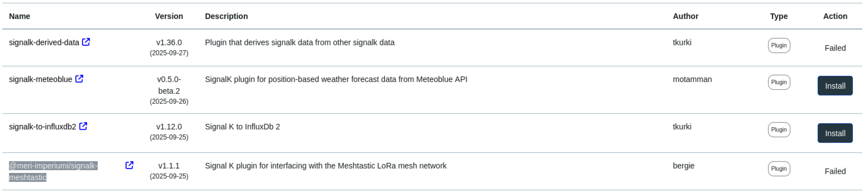
Task: Install the signalk-to-influxdb2 plugin
Action: point(835,133)
